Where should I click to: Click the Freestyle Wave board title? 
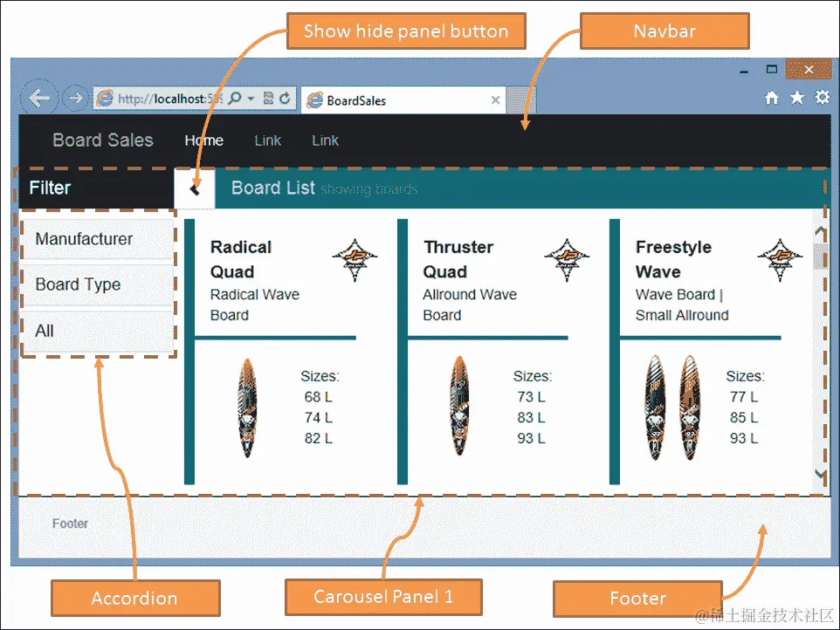[x=673, y=260]
